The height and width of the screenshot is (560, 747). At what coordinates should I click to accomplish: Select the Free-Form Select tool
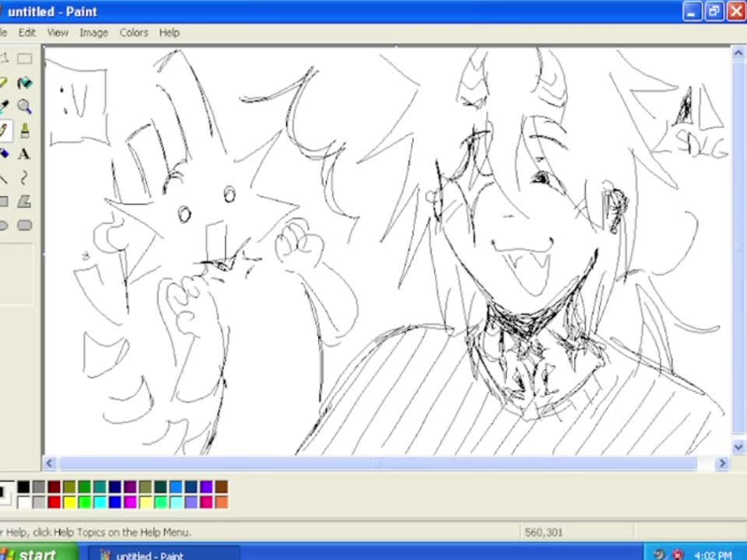tap(3, 58)
